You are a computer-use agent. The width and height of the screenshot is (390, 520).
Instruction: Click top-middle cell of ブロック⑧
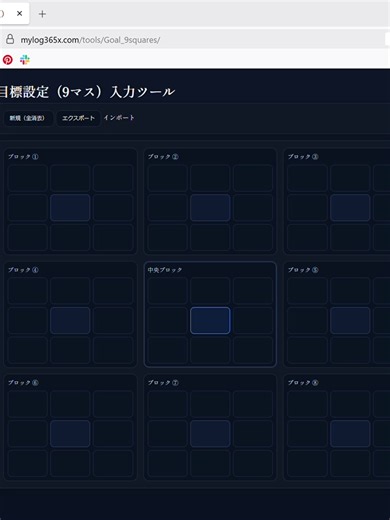350,404
